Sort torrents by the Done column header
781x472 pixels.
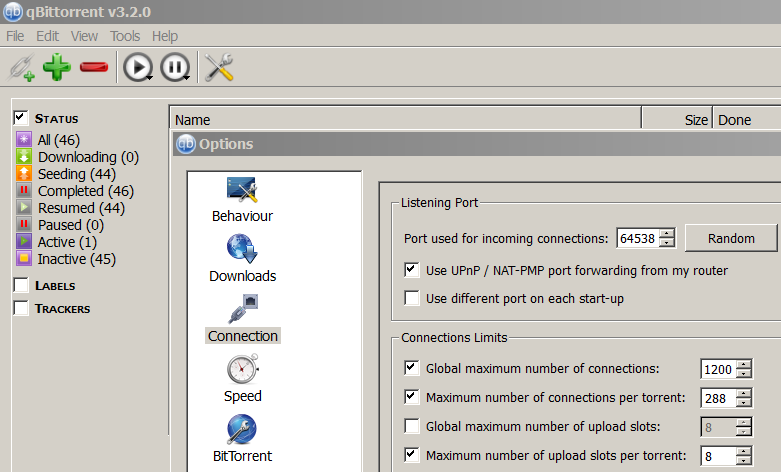pos(747,119)
